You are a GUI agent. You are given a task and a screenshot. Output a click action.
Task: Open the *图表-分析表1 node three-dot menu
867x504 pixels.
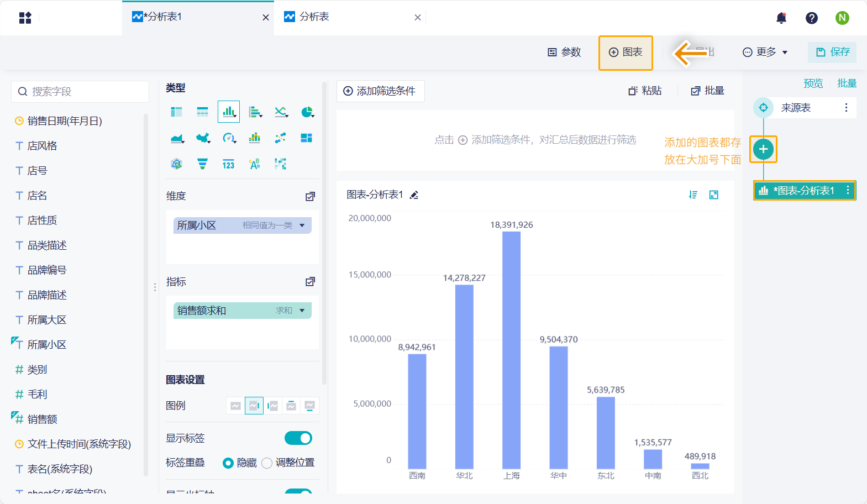(x=848, y=190)
